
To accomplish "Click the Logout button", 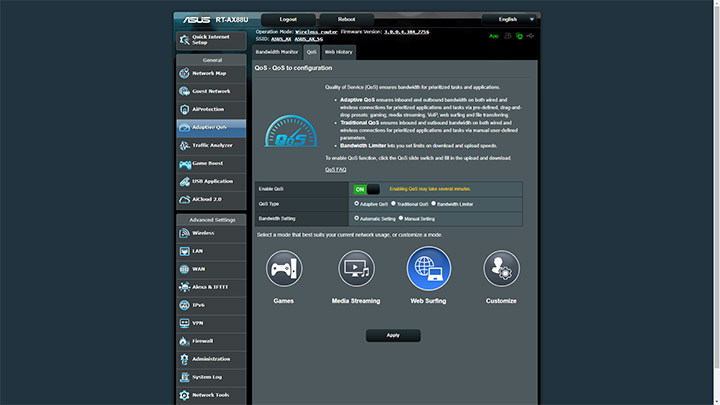I will pyautogui.click(x=288, y=19).
